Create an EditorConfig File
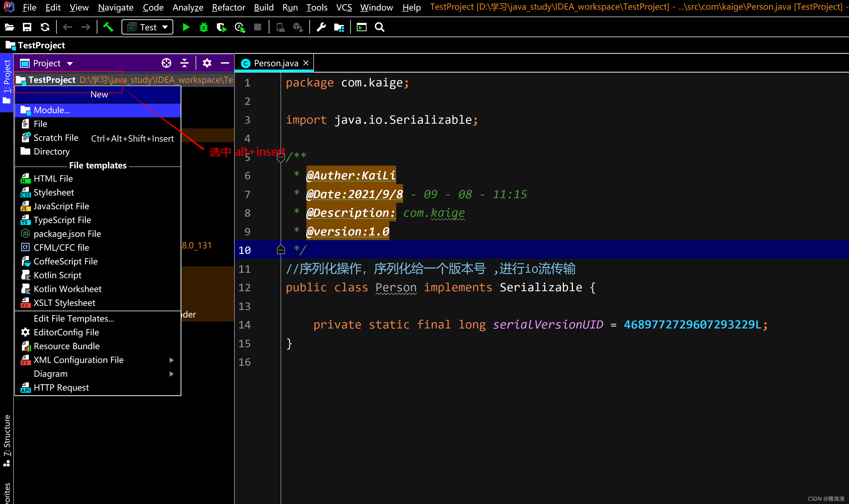Viewport: 849px width, 504px height. pyautogui.click(x=98, y=332)
